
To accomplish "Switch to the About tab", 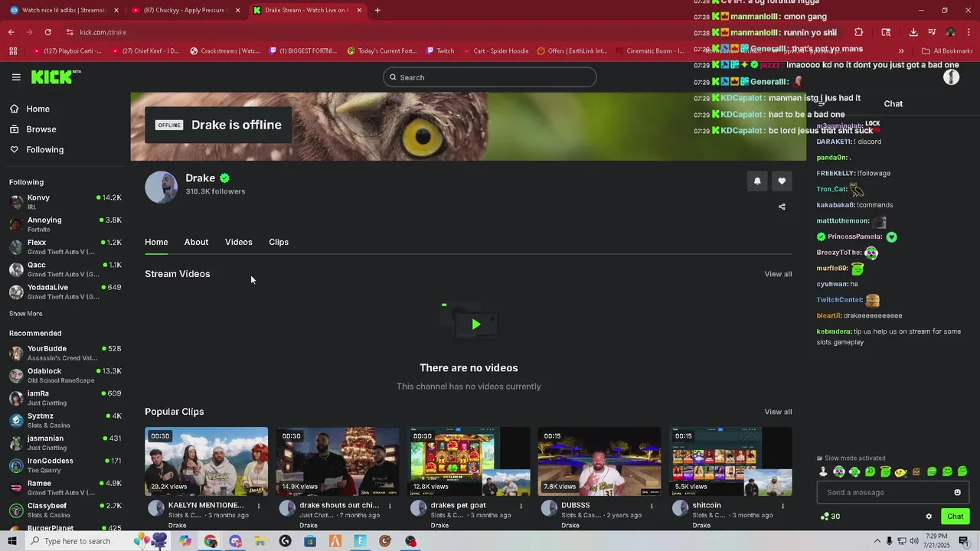I will pyautogui.click(x=196, y=242).
